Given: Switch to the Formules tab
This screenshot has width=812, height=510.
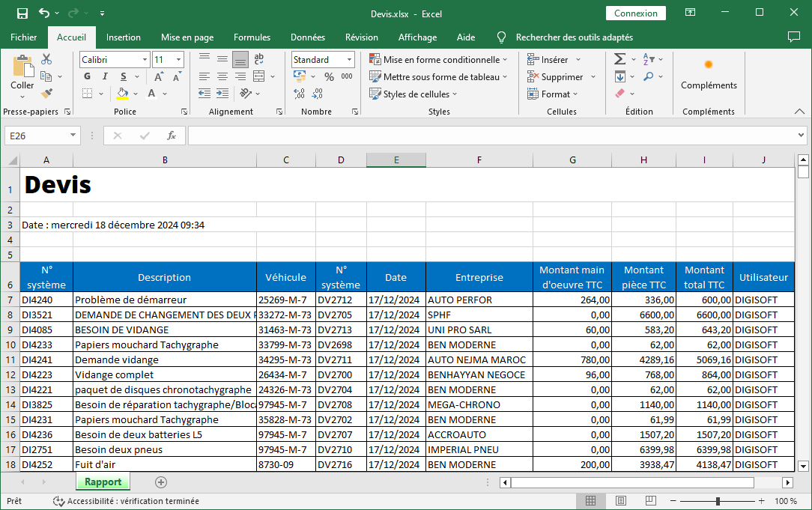Looking at the screenshot, I should pyautogui.click(x=252, y=37).
